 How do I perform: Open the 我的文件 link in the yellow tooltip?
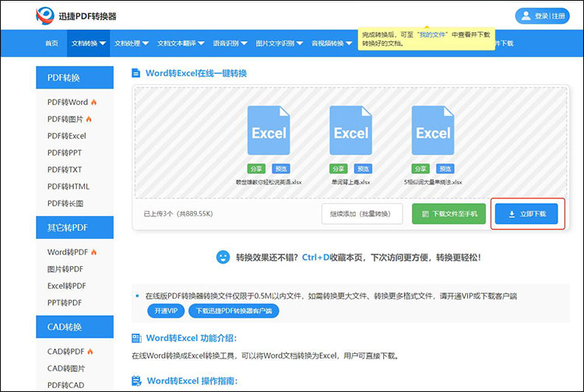click(432, 34)
